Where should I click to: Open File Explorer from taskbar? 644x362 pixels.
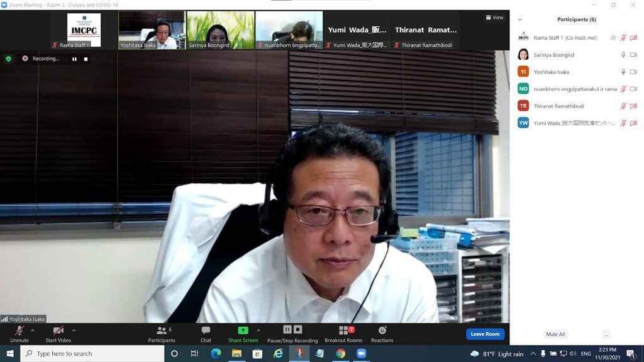tap(236, 354)
